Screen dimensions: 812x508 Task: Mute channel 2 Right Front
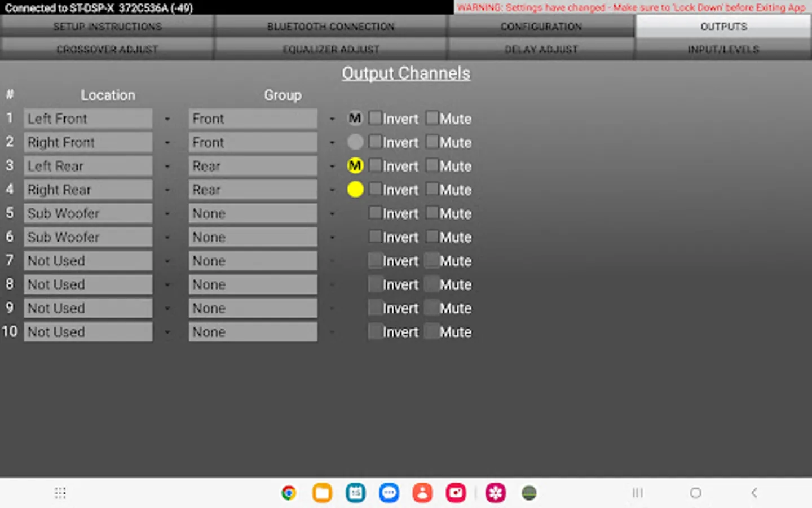[432, 142]
